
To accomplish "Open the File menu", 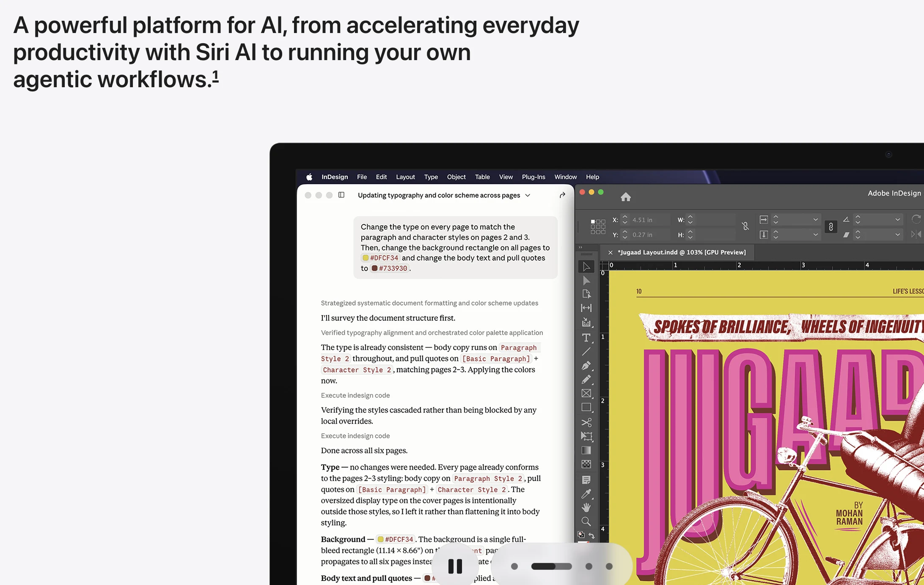I will [x=362, y=177].
